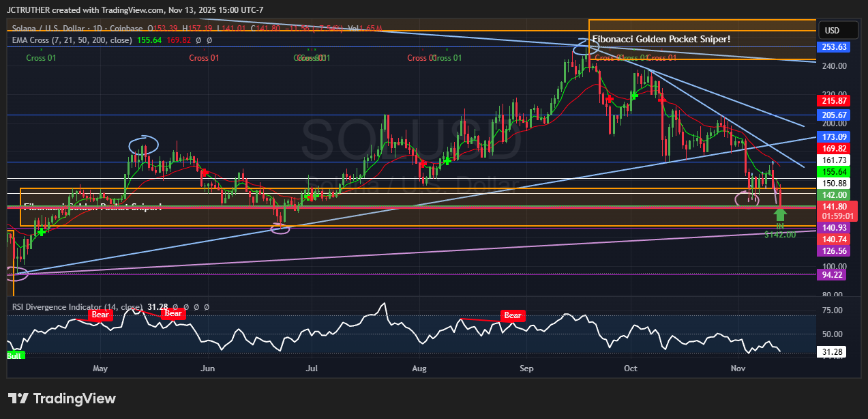Select the 140.93 purple price label
The image size is (868, 419).
(835, 228)
